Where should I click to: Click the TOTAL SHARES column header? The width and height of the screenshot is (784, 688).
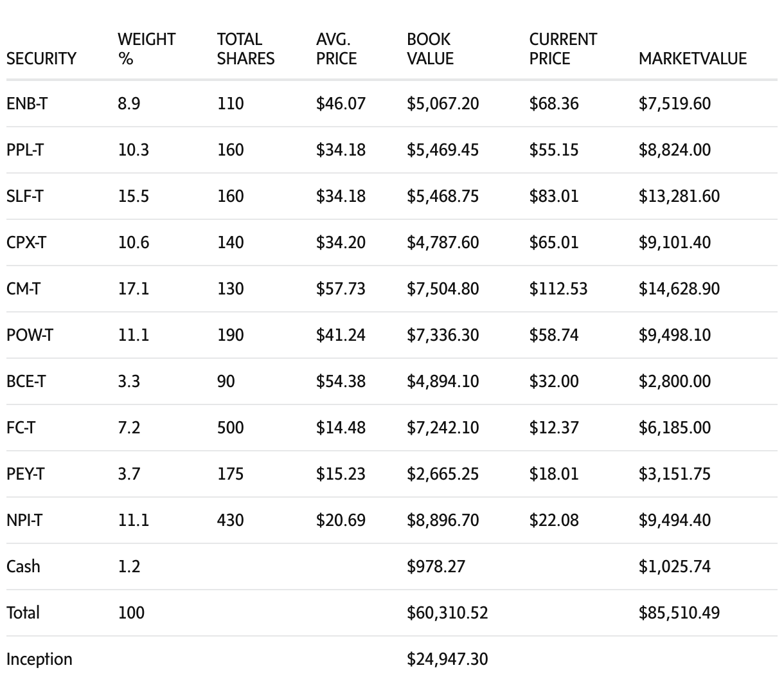tap(245, 49)
